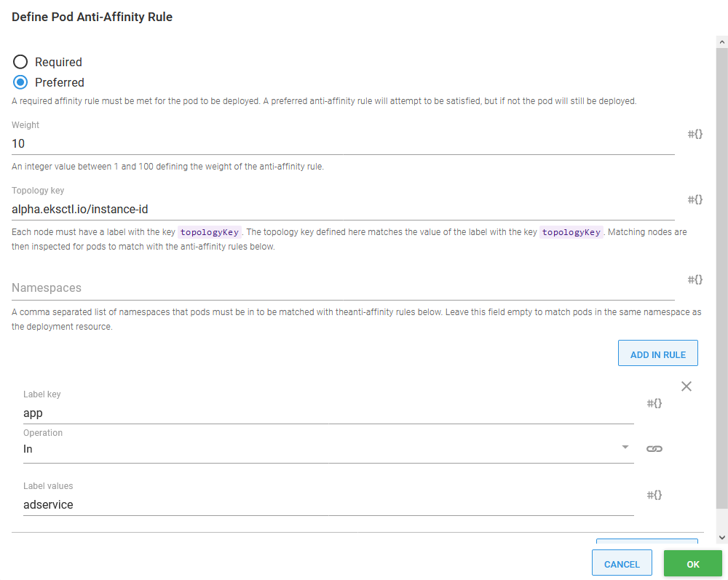The width and height of the screenshot is (728, 580).
Task: Click the CANCEL button
Action: (622, 563)
